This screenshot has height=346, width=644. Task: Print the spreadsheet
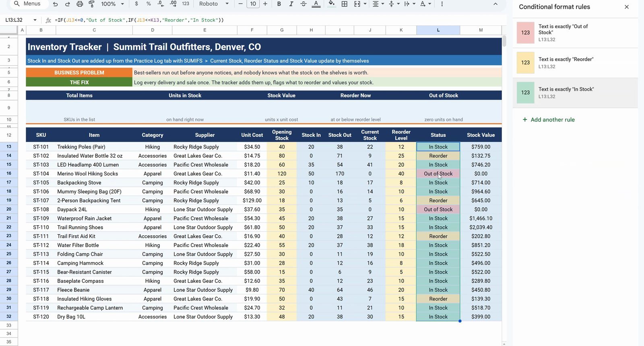click(x=80, y=4)
